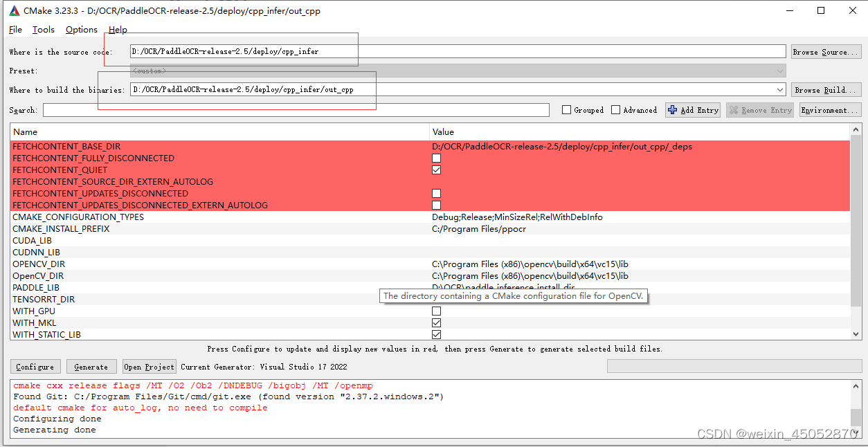868x447 pixels.
Task: Open the Help menu
Action: tap(118, 30)
